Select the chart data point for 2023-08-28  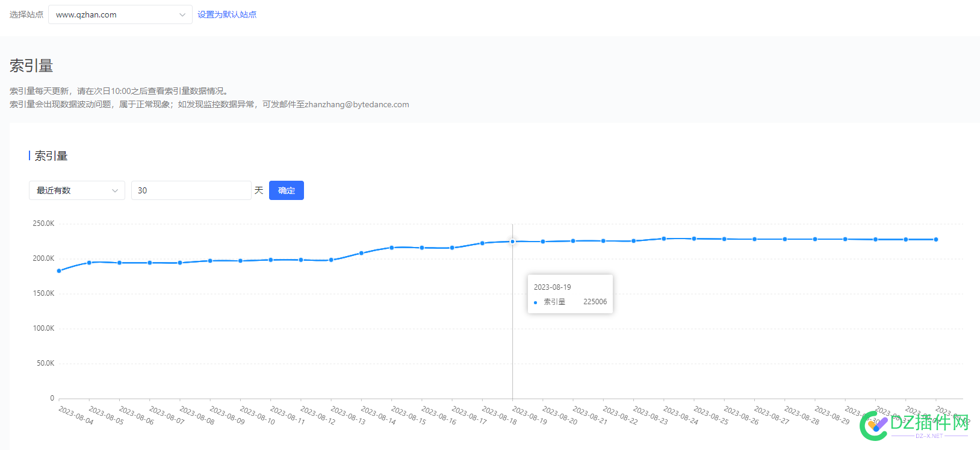click(x=784, y=239)
